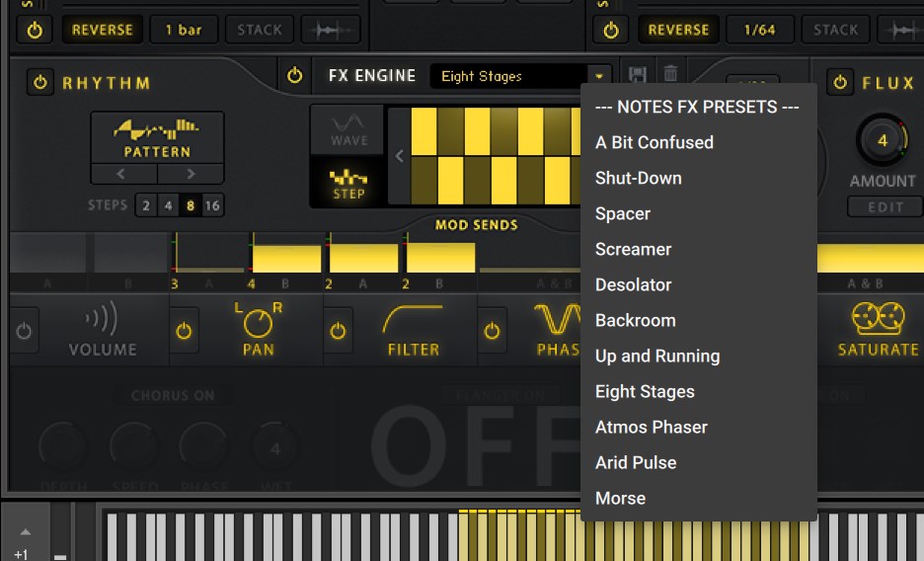Click the SATURATE tape reel icon
Viewport: 924px width, 561px height.
pos(877,320)
